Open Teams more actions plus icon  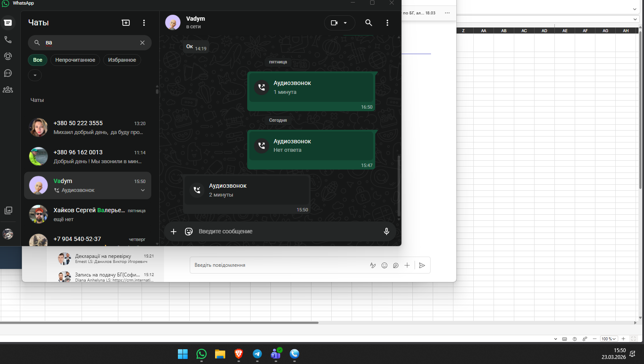tap(407, 265)
